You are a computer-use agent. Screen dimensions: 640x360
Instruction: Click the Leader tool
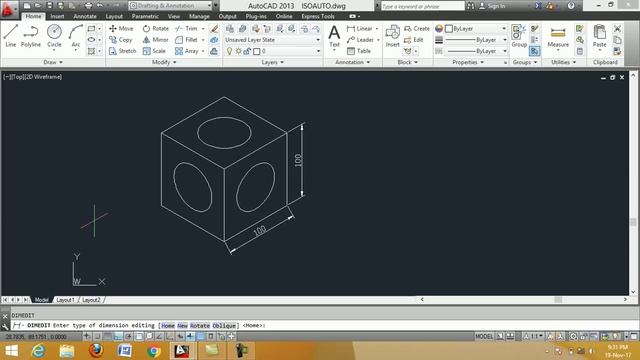360,40
